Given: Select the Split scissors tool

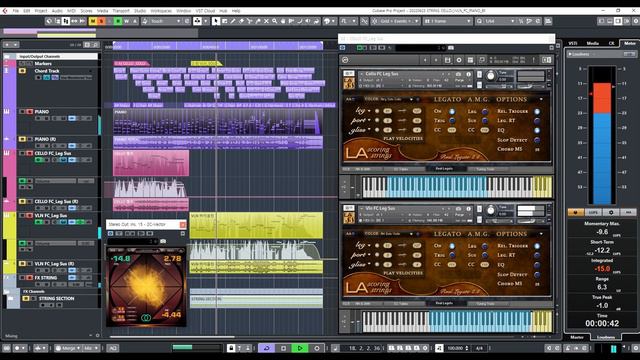Looking at the screenshot, I should (x=249, y=21).
